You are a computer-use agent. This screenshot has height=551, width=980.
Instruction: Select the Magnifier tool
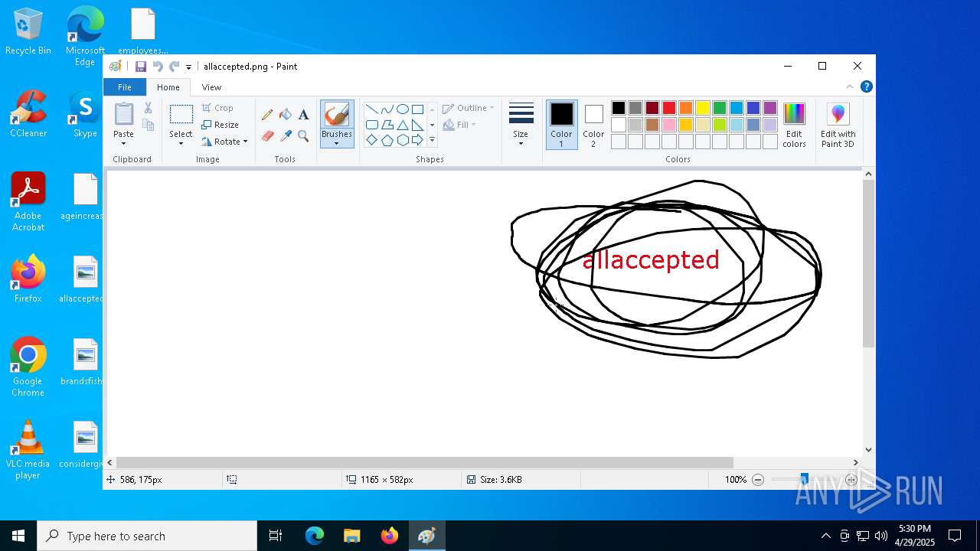[303, 136]
